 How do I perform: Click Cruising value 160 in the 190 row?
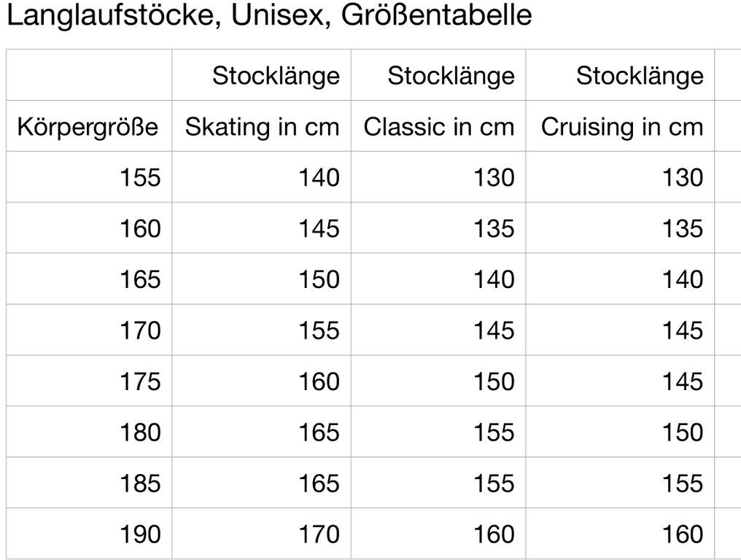tap(683, 534)
